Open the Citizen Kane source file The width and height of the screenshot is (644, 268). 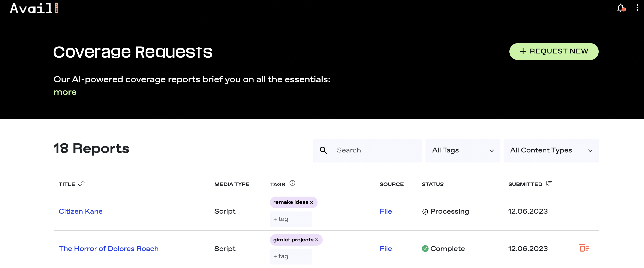tap(386, 211)
